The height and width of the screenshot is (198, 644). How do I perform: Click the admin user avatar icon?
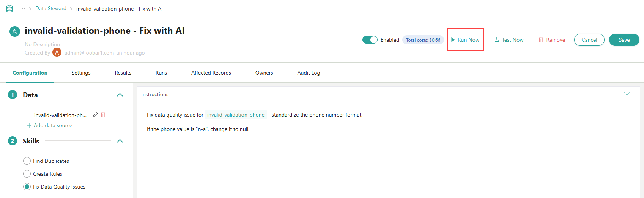click(x=57, y=53)
